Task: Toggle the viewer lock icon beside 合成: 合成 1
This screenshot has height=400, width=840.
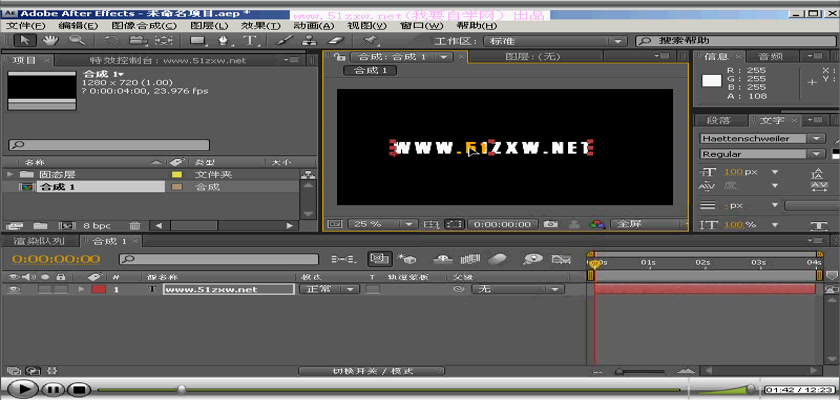Action: click(x=339, y=56)
